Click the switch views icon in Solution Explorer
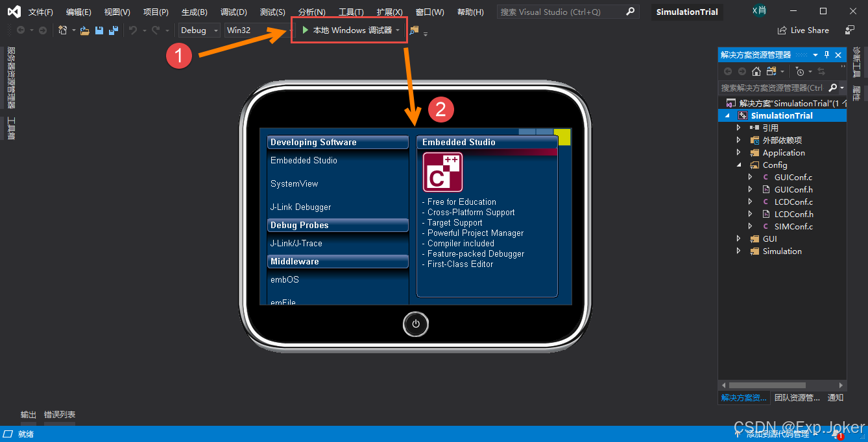The height and width of the screenshot is (442, 868). click(x=771, y=71)
